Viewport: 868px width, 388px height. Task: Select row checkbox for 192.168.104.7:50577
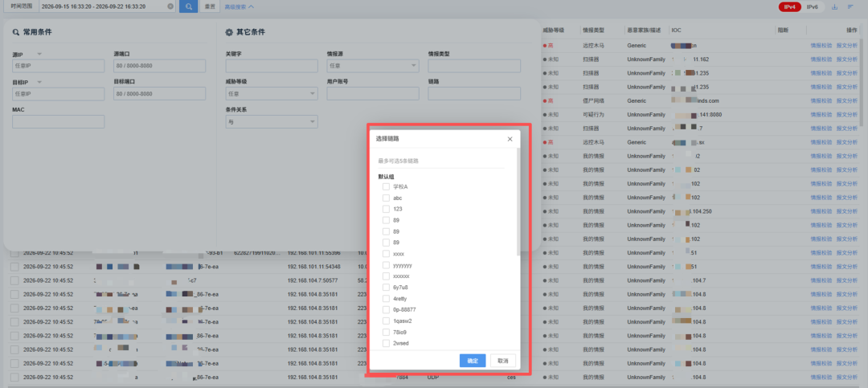14,280
